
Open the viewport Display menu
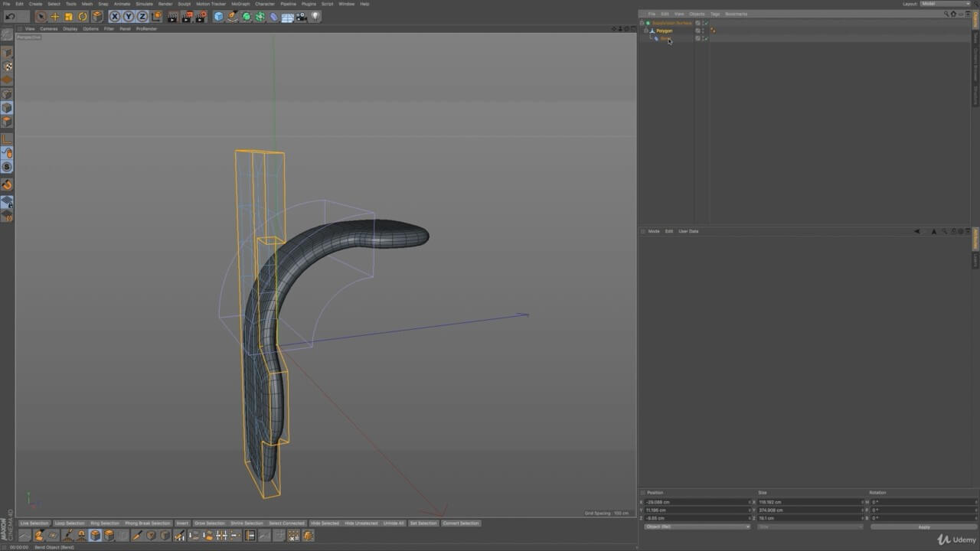[x=70, y=28]
